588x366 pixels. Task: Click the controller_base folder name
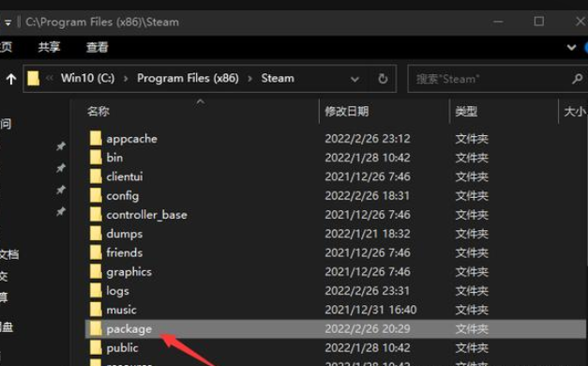click(146, 215)
